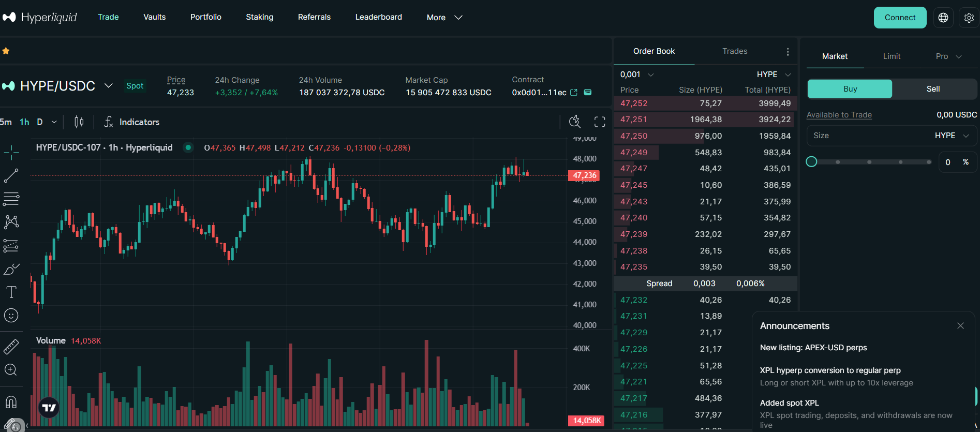
Task: Select the trend line drawing tool
Action: coord(11,175)
